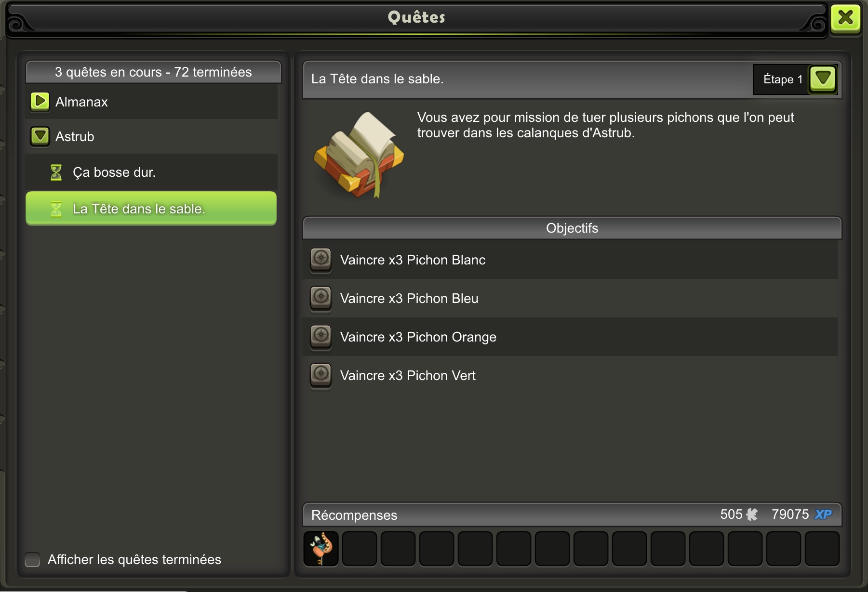Select the reward item in first slot

click(321, 549)
